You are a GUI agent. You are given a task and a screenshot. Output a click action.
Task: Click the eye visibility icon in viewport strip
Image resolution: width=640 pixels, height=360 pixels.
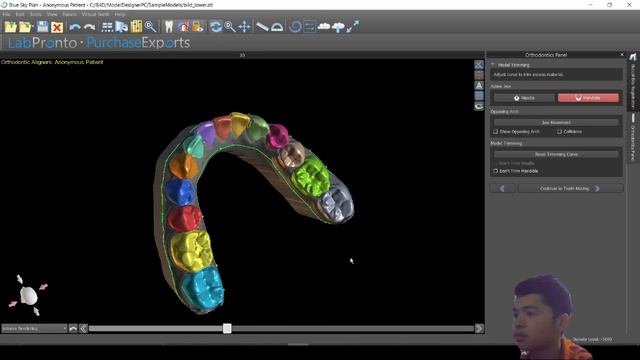tap(479, 106)
